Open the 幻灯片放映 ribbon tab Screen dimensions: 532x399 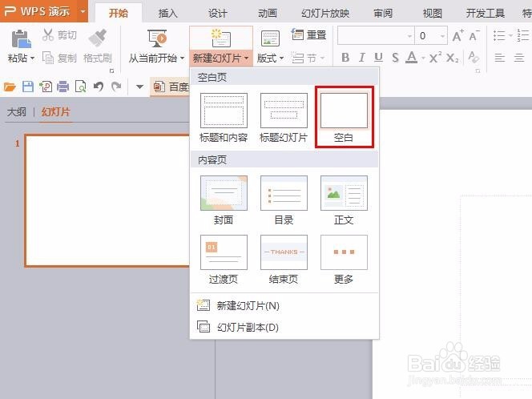coord(325,14)
